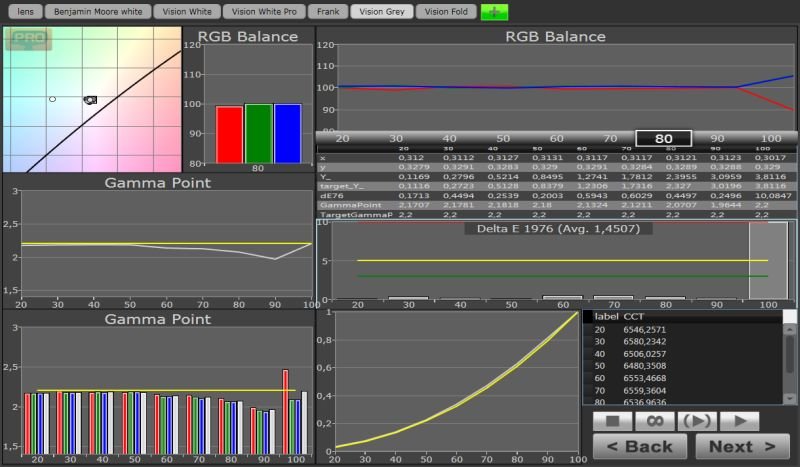Click the CIE chart measured point marker

click(x=90, y=100)
